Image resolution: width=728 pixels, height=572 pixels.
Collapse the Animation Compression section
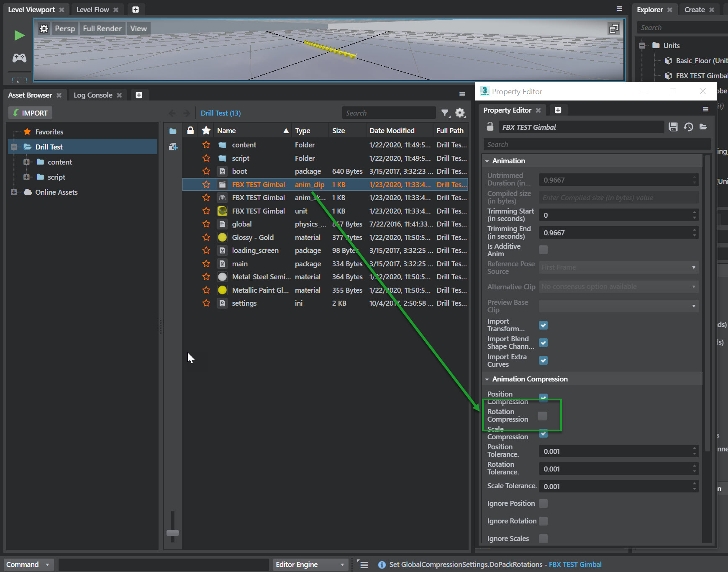pyautogui.click(x=487, y=379)
